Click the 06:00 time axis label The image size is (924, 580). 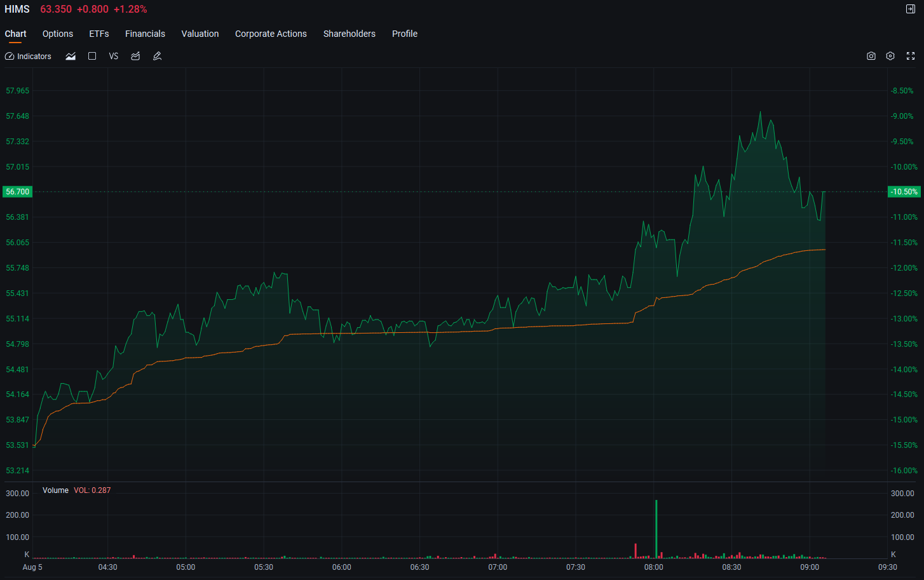point(342,567)
